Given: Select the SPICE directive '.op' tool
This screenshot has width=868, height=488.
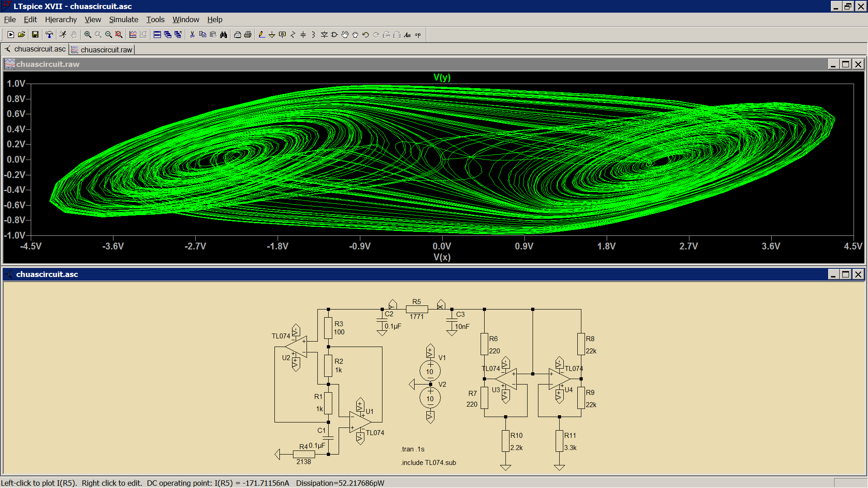Looking at the screenshot, I should (418, 34).
